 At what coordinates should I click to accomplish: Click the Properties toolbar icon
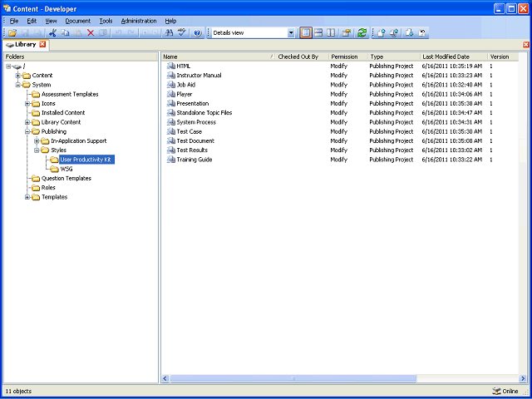pyautogui.click(x=346, y=33)
